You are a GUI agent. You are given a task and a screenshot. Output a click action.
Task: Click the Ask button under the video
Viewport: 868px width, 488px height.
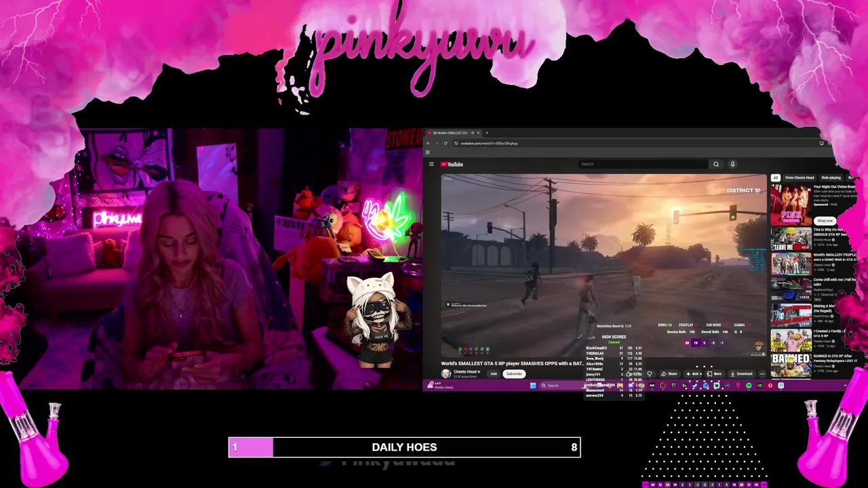point(694,373)
